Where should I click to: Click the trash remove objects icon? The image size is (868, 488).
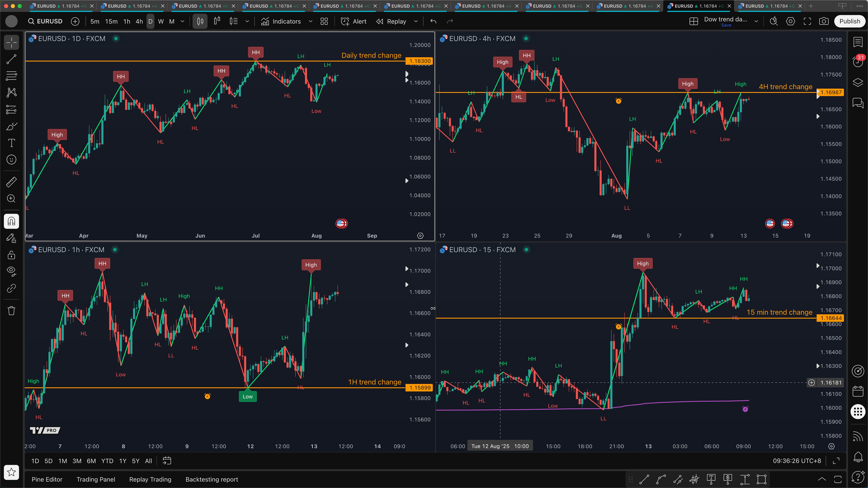pyautogui.click(x=12, y=310)
